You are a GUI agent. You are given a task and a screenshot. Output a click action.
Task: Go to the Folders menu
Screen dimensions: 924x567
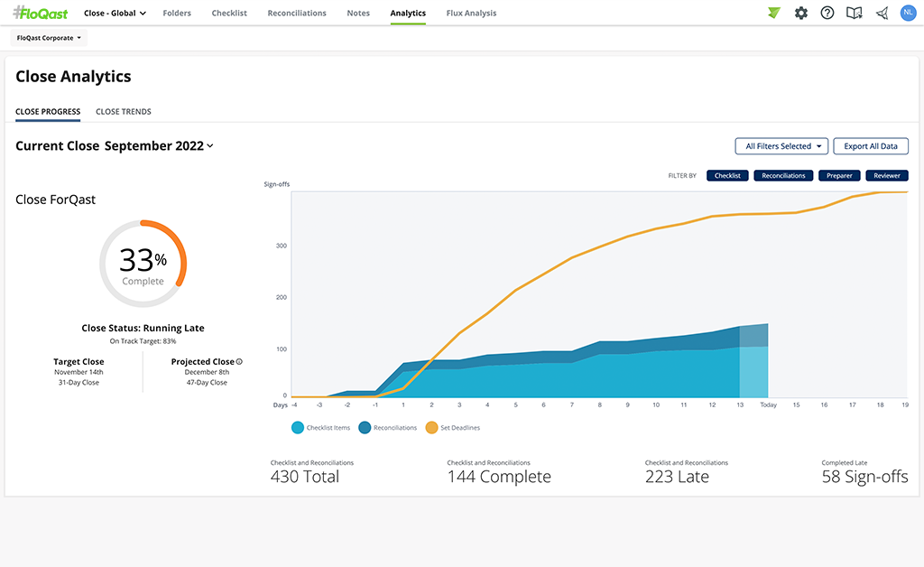point(177,13)
